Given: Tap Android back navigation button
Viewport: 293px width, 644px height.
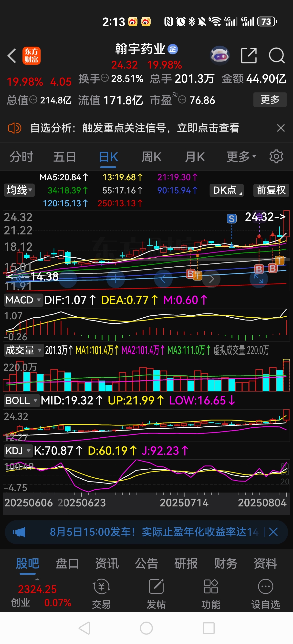Looking at the screenshot, I should 84,628.
